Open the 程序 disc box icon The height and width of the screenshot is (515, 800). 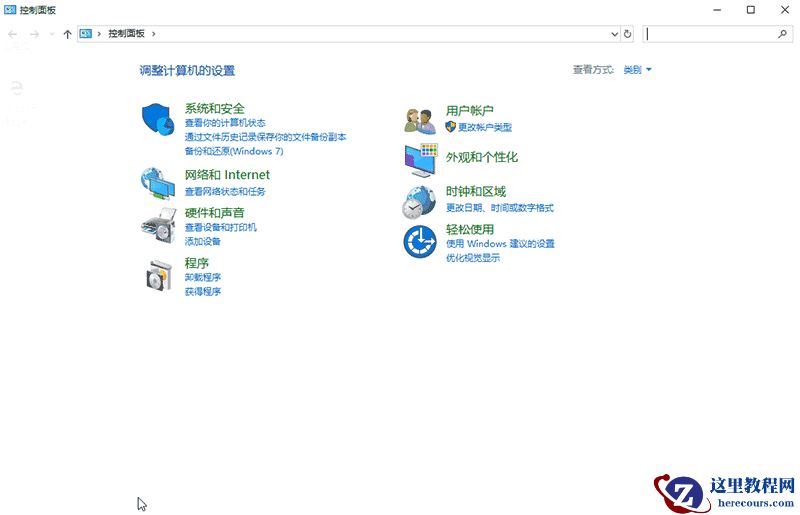click(159, 276)
